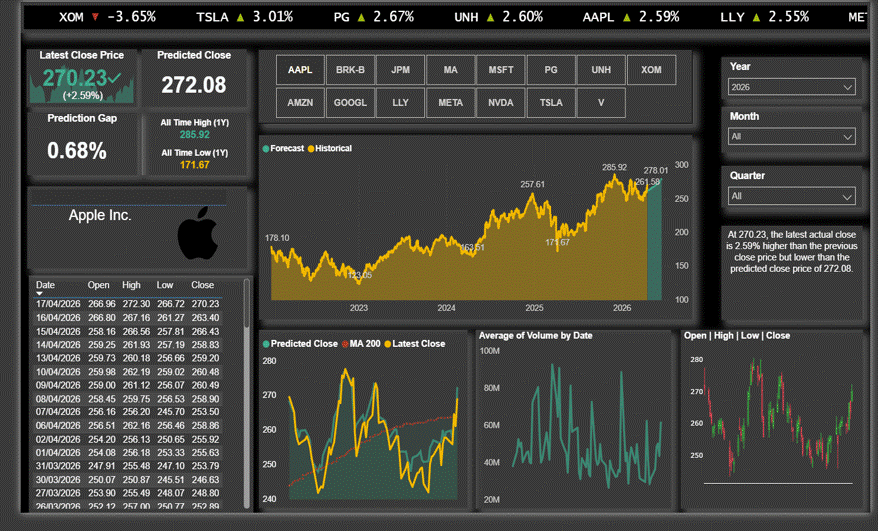Click the Apple logo image
Viewport: 878px width, 531px height.
198,233
